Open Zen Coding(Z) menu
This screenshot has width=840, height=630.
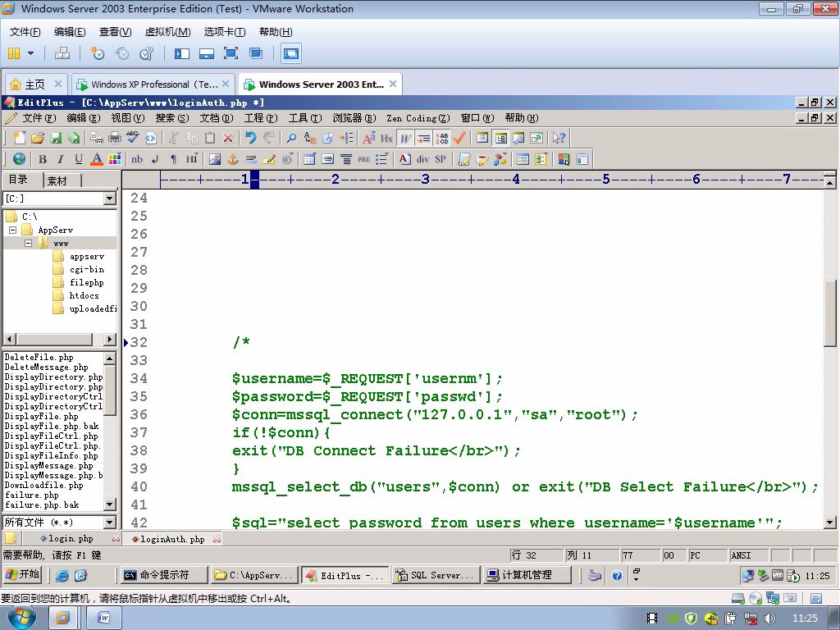[418, 118]
